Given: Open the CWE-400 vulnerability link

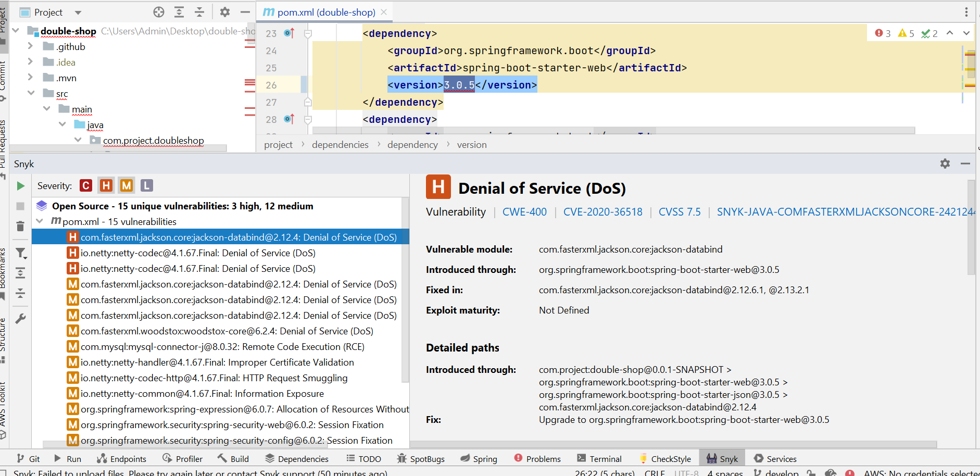Looking at the screenshot, I should click(524, 211).
